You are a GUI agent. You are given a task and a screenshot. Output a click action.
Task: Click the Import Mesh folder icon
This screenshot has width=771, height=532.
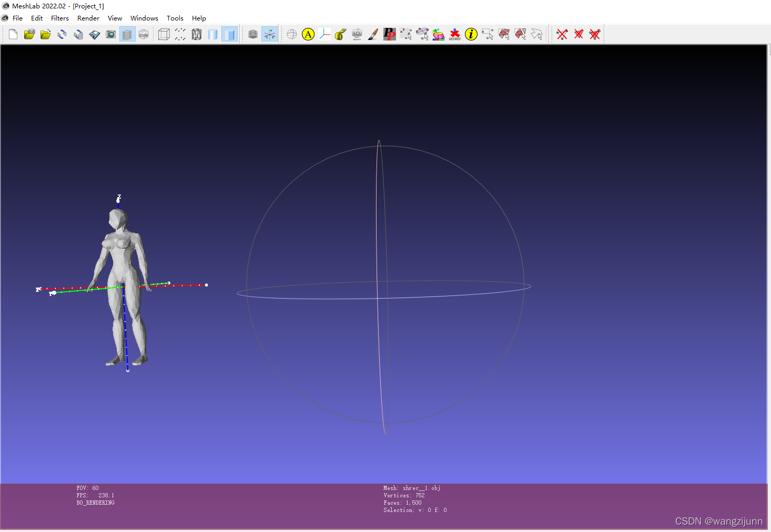(x=46, y=34)
